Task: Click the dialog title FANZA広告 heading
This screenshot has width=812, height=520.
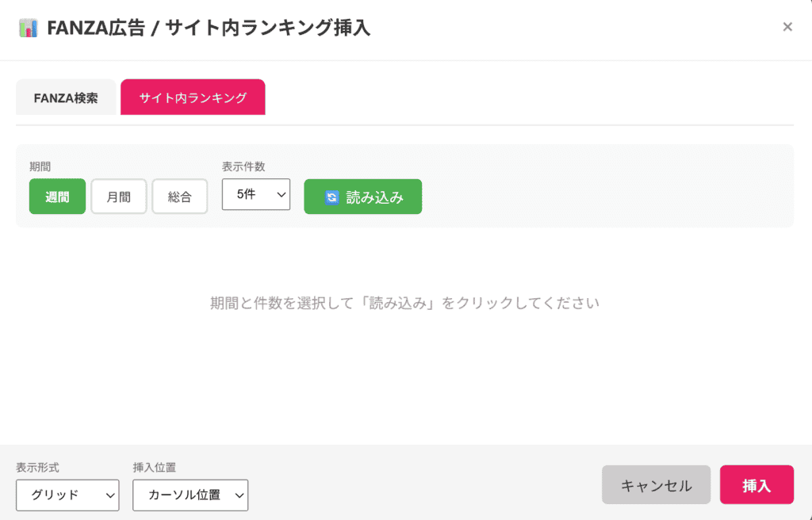Action: (209, 29)
